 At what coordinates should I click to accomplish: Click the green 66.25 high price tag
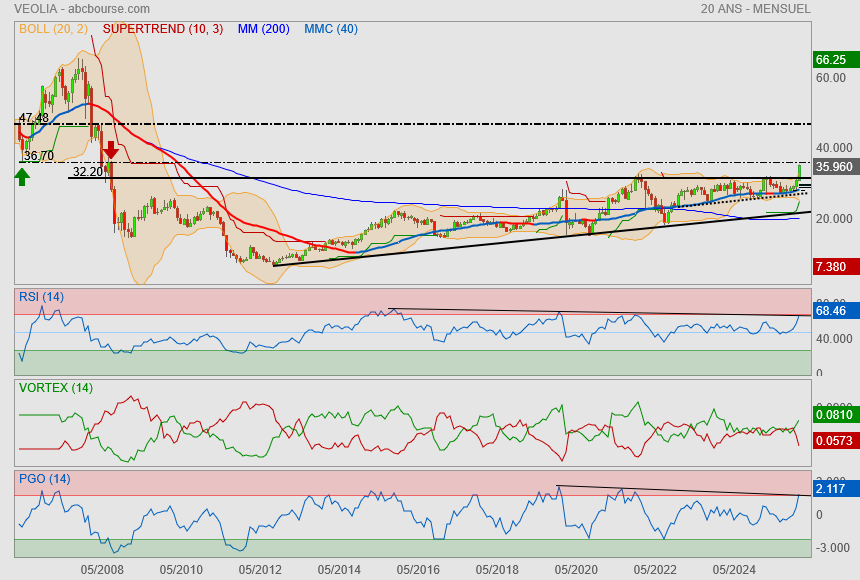click(x=836, y=59)
